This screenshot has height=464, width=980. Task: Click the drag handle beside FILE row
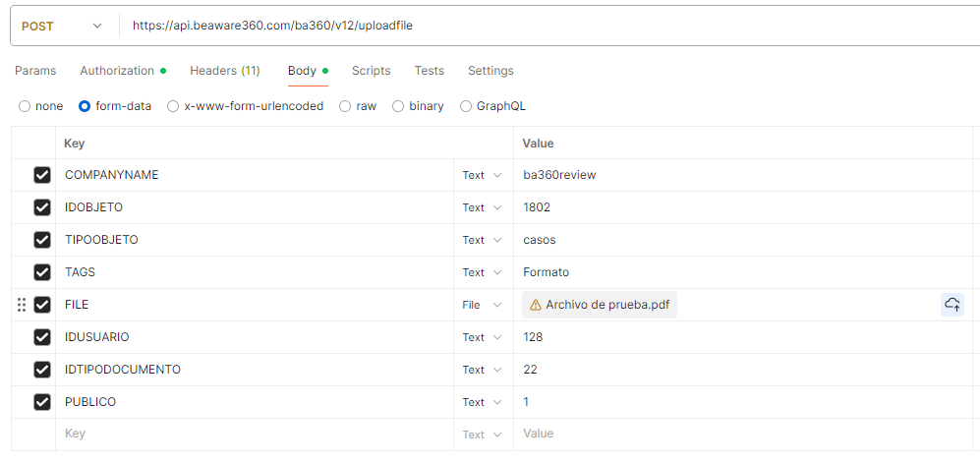click(x=22, y=305)
